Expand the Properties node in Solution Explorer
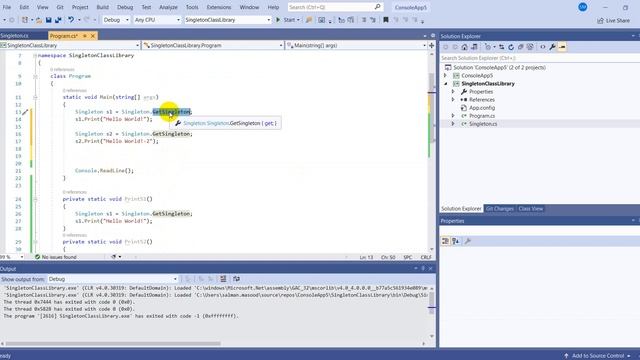The height and width of the screenshot is (360, 640). (453, 92)
